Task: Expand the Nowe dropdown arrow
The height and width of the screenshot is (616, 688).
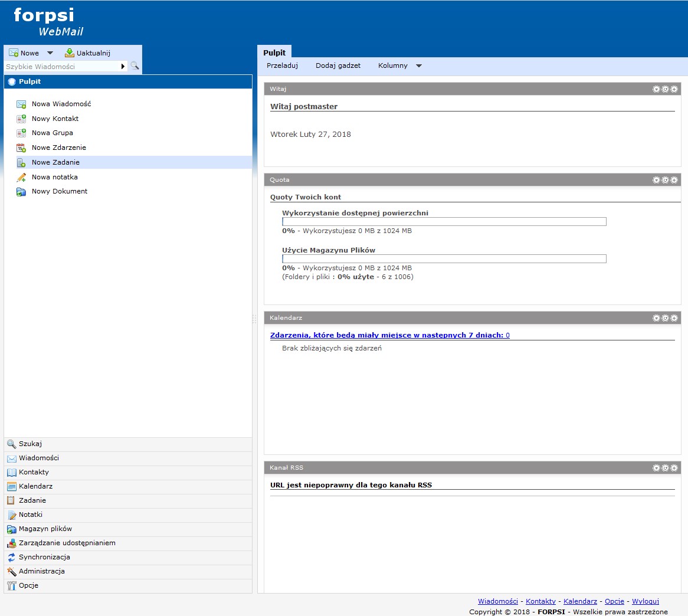Action: tap(50, 53)
